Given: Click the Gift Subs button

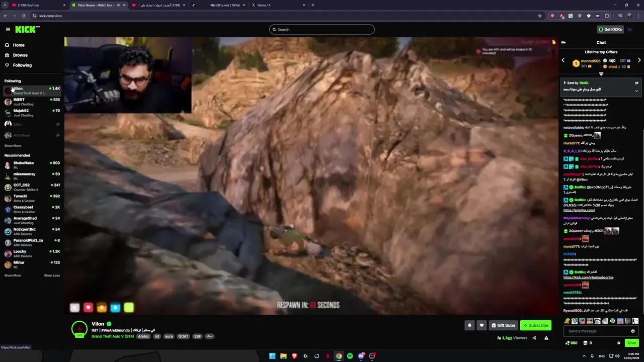Looking at the screenshot, I should coord(503,325).
